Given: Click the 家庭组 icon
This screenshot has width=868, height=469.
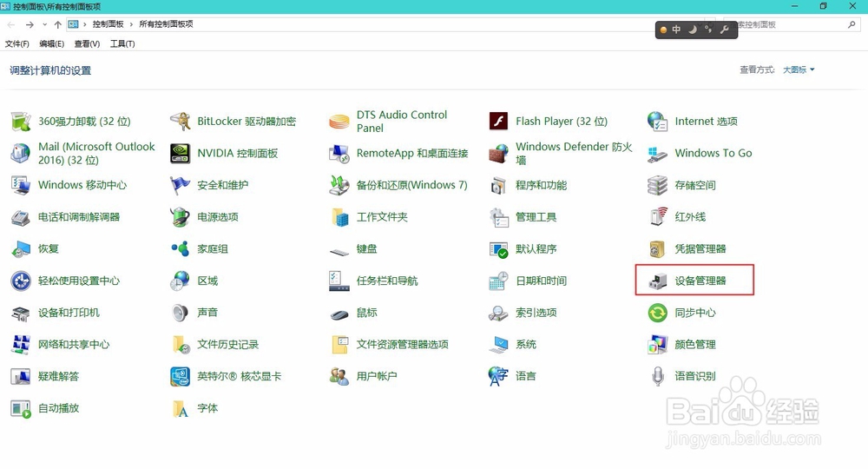Looking at the screenshot, I should (181, 249).
